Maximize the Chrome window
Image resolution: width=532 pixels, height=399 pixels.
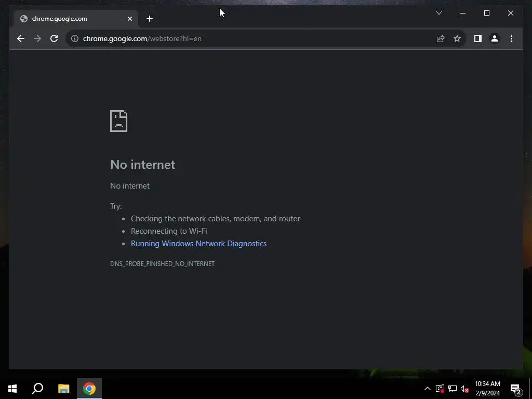click(x=486, y=13)
